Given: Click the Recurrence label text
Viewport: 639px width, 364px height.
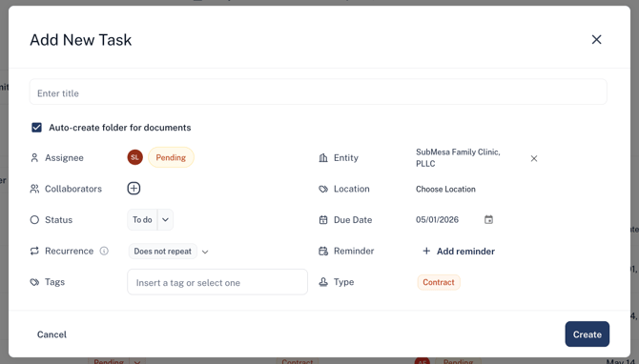Looking at the screenshot, I should pos(70,251).
